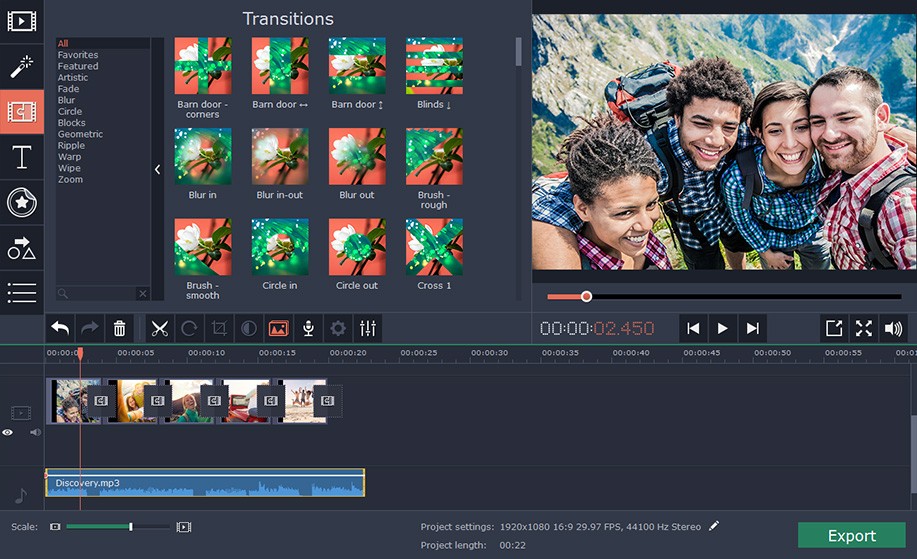The image size is (917, 559).
Task: Open the Callouts shapes tab
Action: point(22,248)
